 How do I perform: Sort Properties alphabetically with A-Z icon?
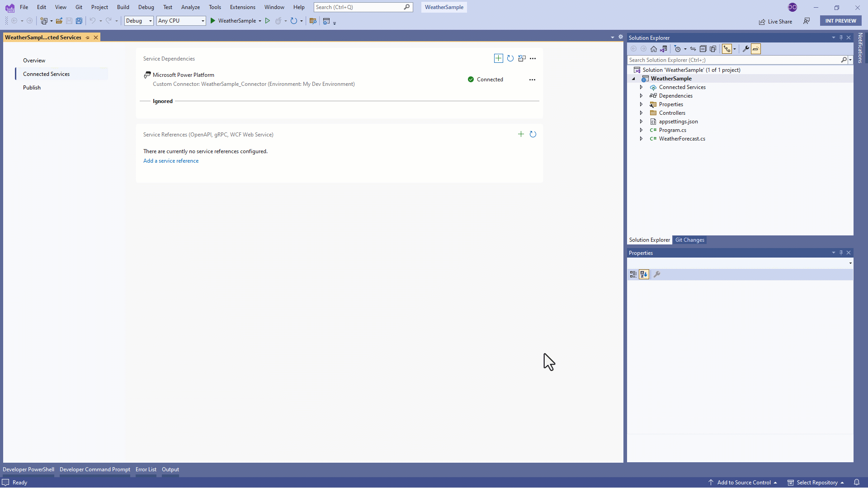pyautogui.click(x=644, y=274)
